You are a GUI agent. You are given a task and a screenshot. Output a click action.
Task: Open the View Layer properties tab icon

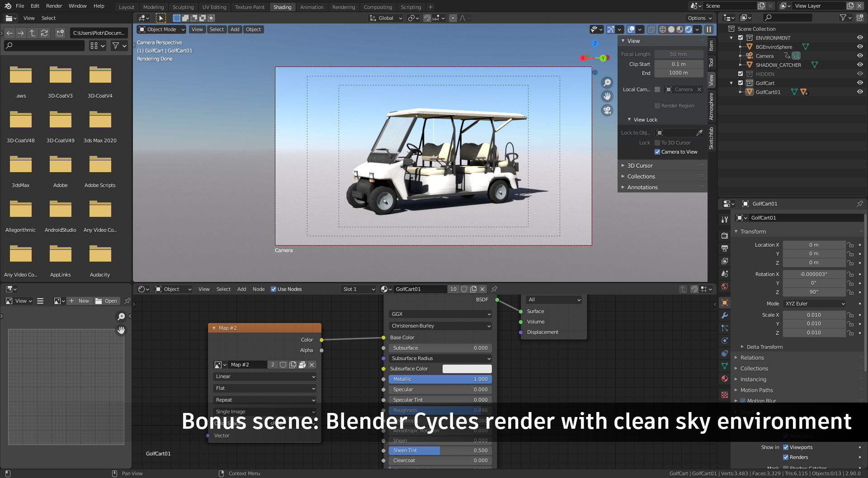point(725,261)
